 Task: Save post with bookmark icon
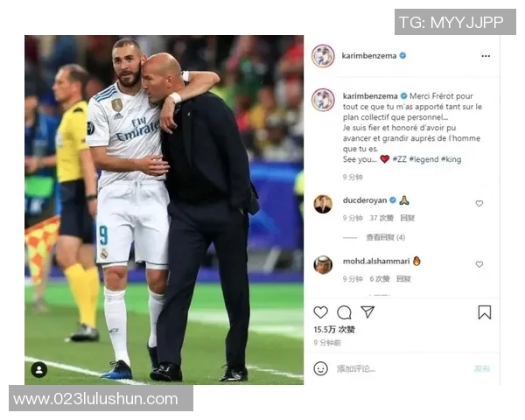tap(484, 312)
